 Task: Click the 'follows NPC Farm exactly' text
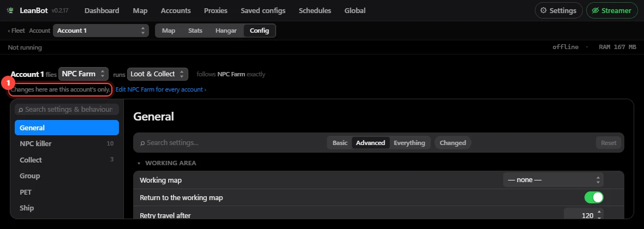[231, 74]
